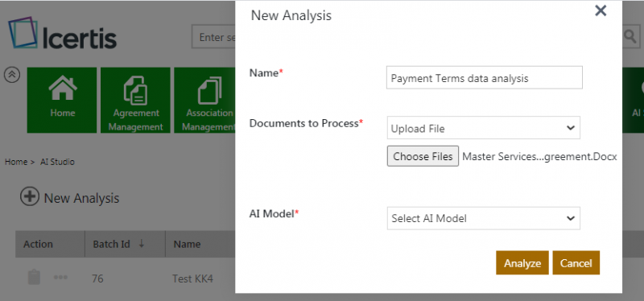Click the AI Studio breadcrumb
Image resolution: width=644 pixels, height=301 pixels.
click(57, 162)
